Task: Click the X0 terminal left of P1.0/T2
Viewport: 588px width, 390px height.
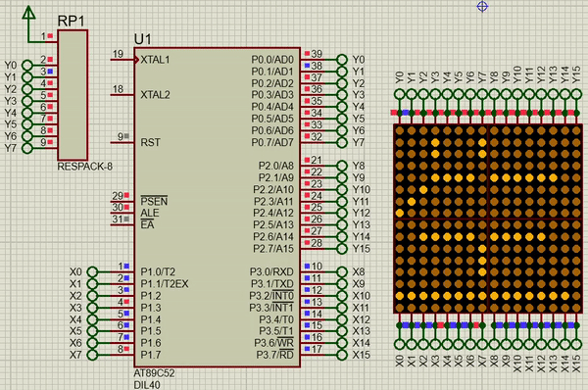Action: (x=92, y=271)
